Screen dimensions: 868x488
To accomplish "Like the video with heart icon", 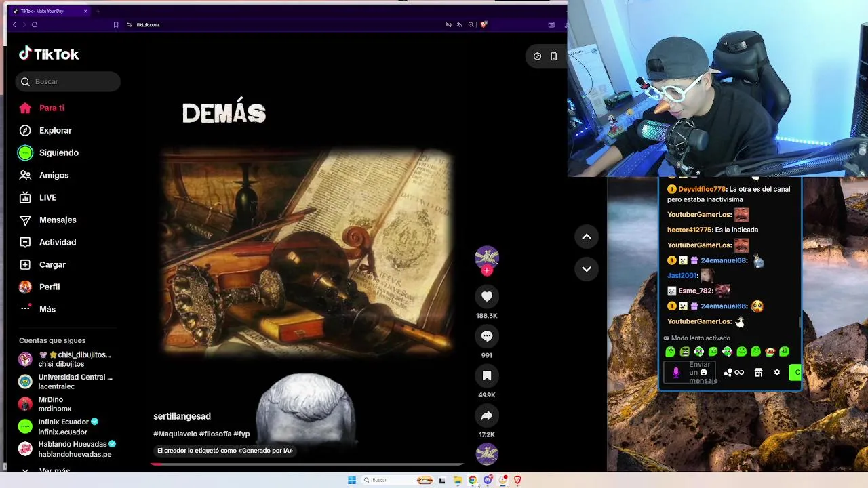I will tap(487, 296).
